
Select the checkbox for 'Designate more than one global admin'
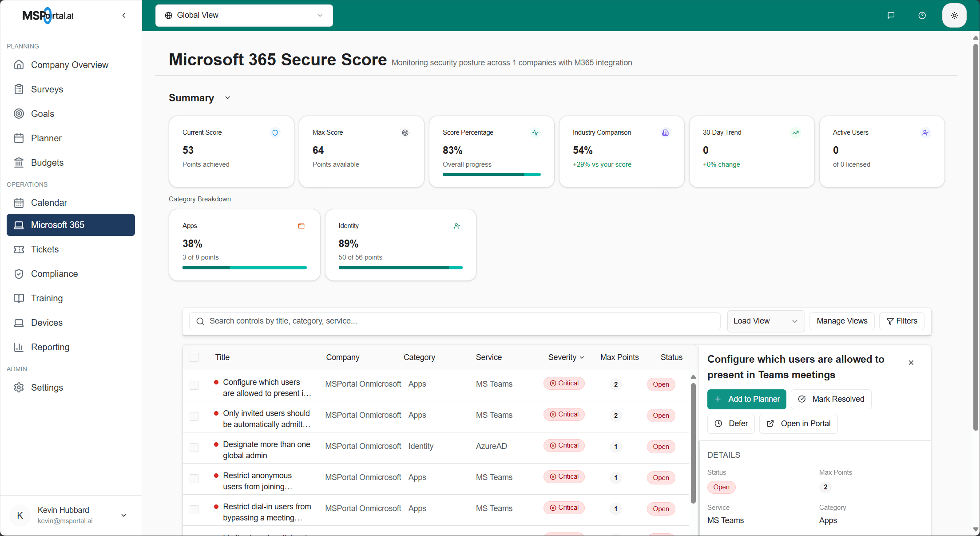[x=194, y=448]
